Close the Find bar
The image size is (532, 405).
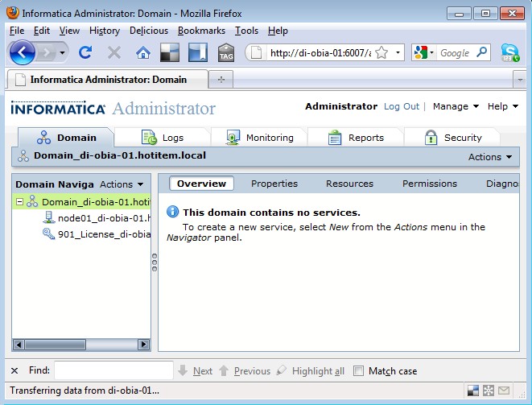coord(14,370)
